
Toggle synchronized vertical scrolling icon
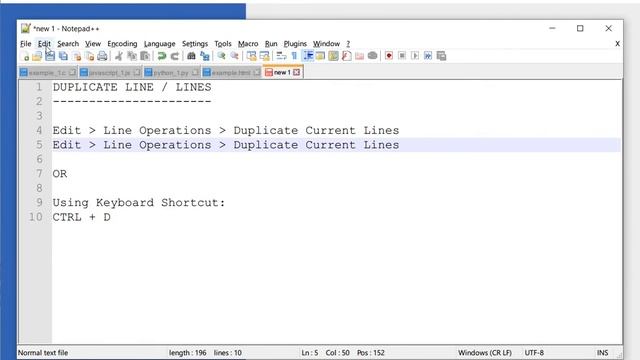coord(251,56)
